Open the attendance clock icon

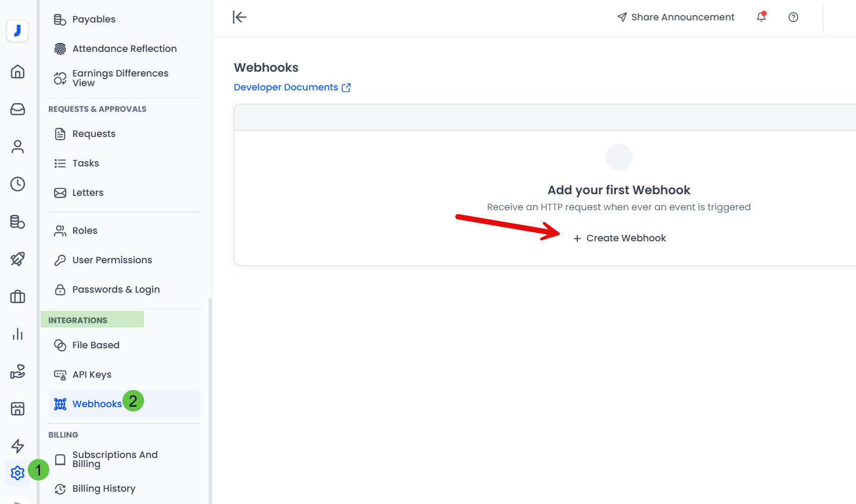[x=18, y=184]
